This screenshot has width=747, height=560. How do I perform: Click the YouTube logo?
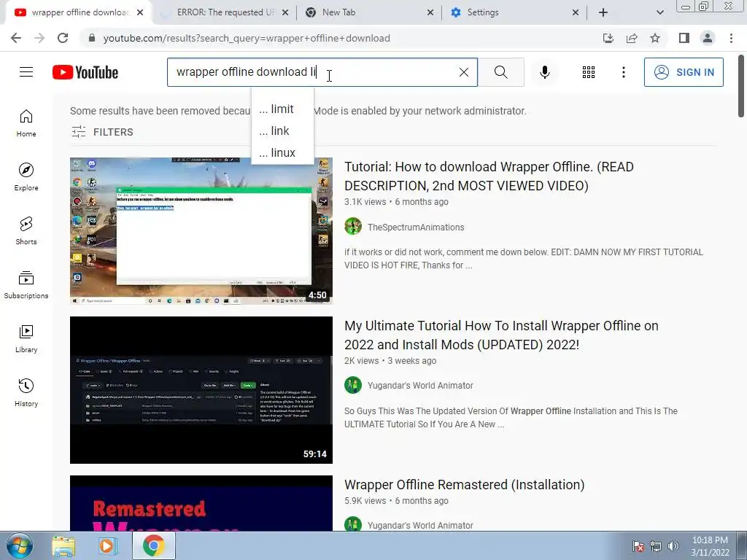85,72
